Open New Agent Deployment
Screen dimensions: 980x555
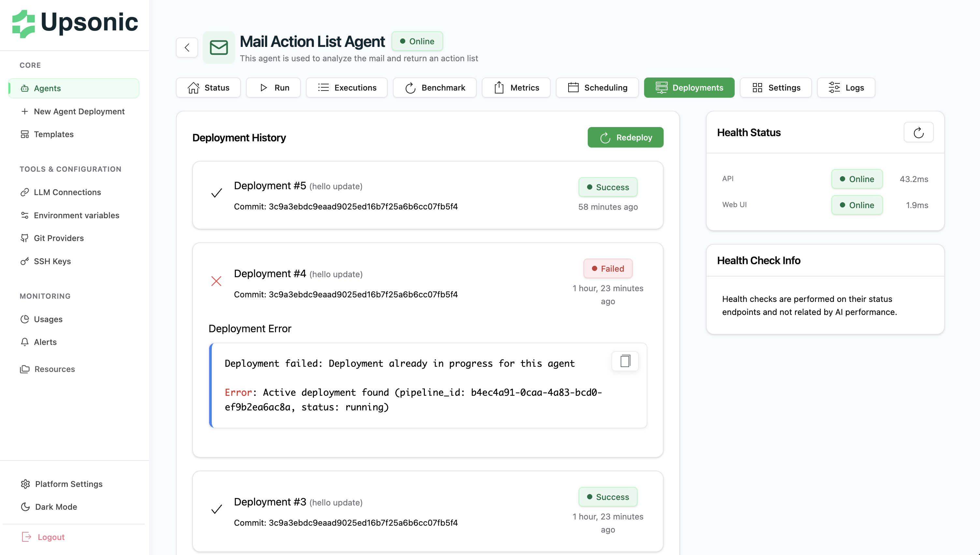79,111
